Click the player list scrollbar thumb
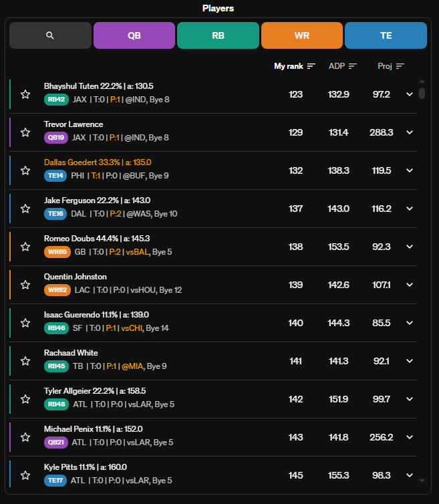Image resolution: width=439 pixels, height=504 pixels. 422,93
